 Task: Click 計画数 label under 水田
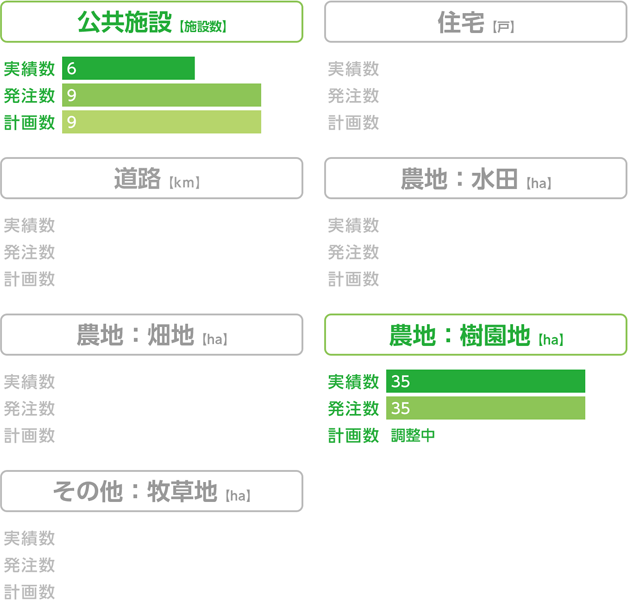point(354,279)
